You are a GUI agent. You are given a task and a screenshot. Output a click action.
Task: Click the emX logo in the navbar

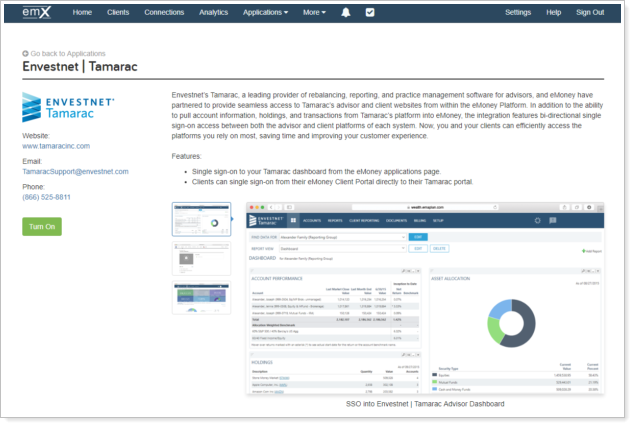click(36, 12)
